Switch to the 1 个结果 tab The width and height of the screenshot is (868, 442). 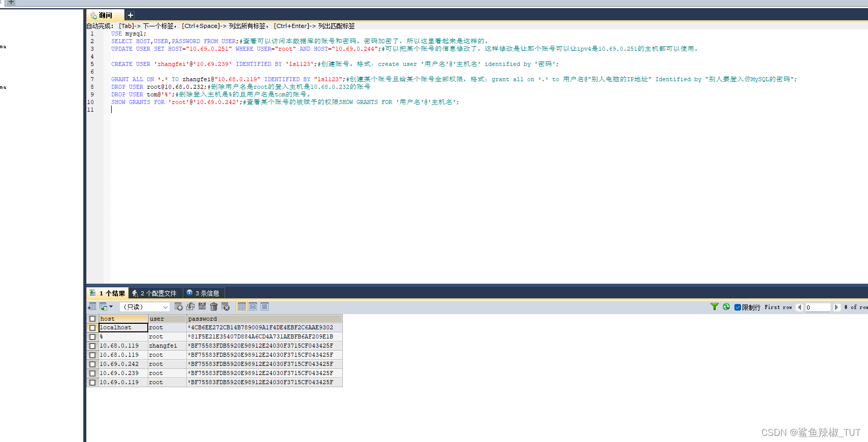[x=108, y=293]
